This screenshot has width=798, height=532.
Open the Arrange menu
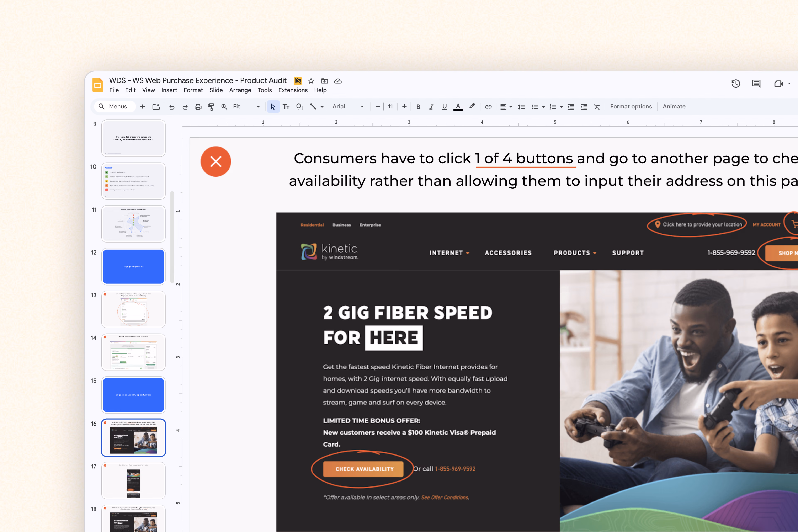(240, 90)
